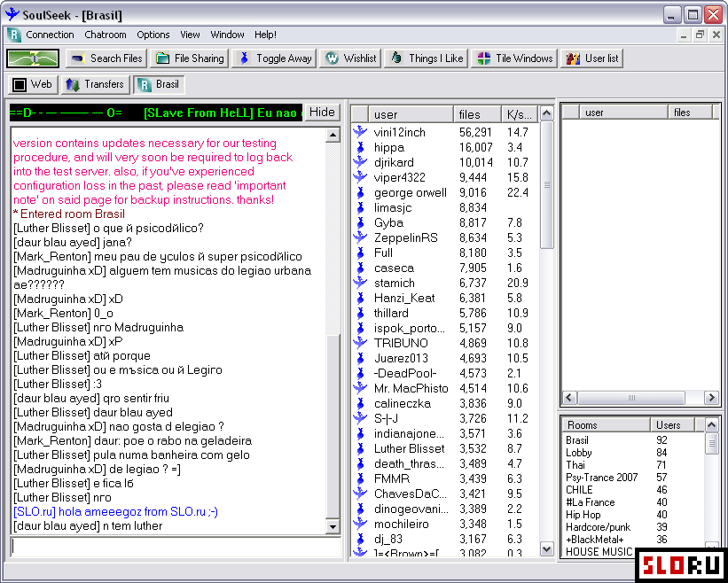Click the bird icon next to djrikard

pyautogui.click(x=360, y=162)
